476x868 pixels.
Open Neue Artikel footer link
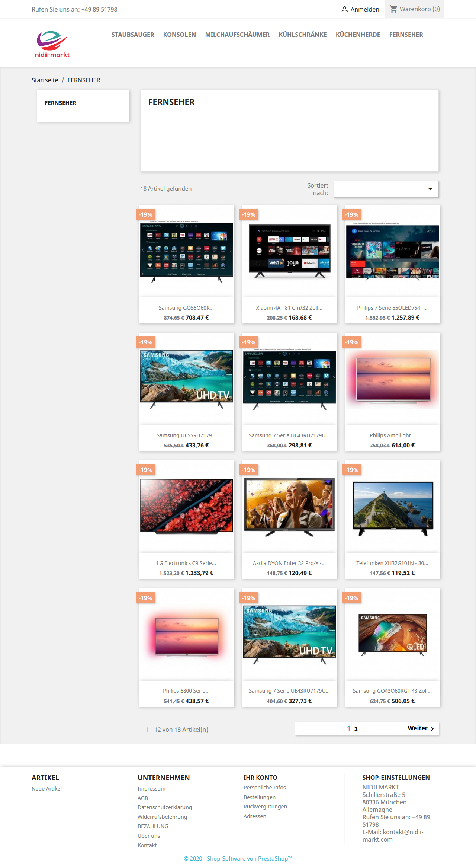click(46, 789)
